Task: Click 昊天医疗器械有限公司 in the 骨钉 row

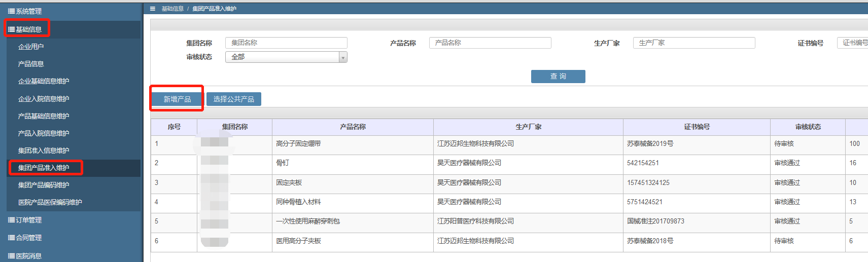Action: tap(469, 163)
